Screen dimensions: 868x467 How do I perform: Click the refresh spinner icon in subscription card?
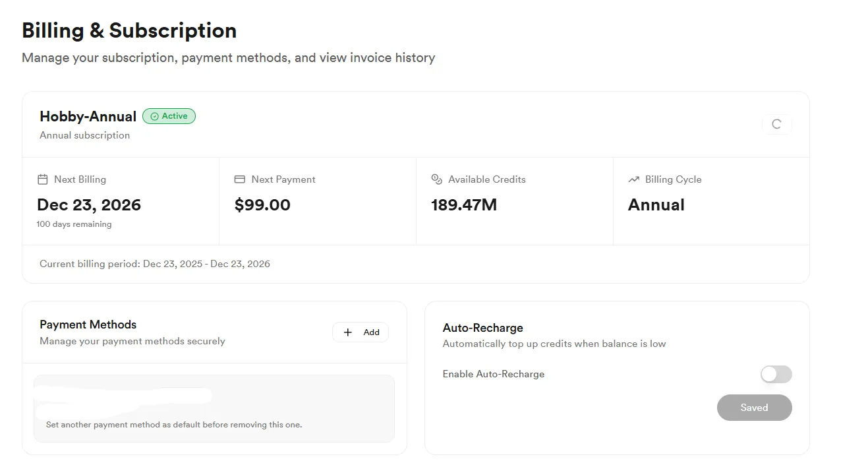point(776,124)
